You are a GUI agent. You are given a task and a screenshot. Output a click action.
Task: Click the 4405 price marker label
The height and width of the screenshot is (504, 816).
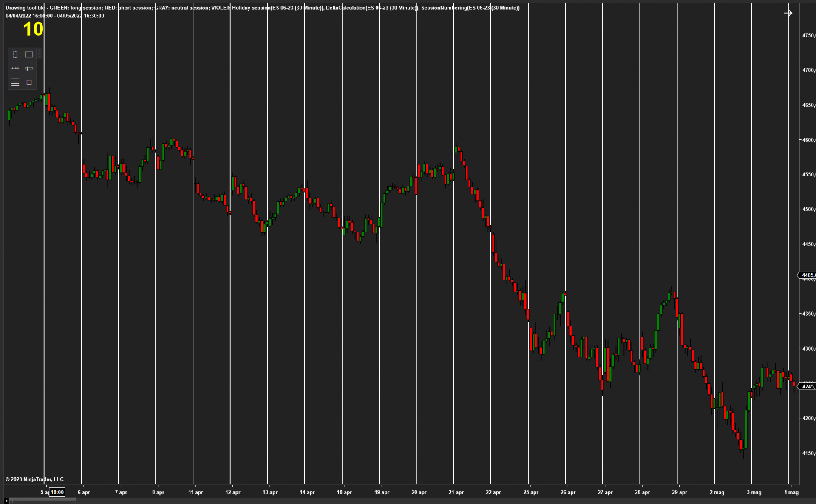click(x=807, y=275)
